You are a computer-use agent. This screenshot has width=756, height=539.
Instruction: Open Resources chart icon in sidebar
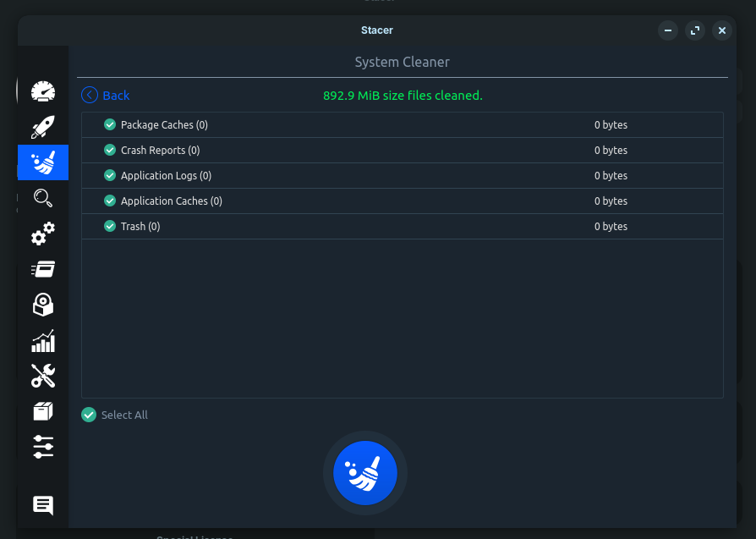(43, 341)
